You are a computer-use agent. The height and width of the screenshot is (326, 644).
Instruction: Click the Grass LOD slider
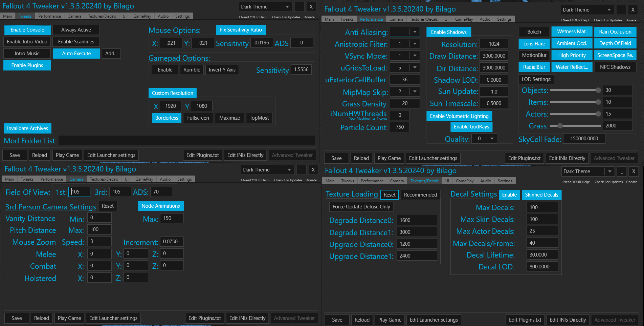(575, 126)
